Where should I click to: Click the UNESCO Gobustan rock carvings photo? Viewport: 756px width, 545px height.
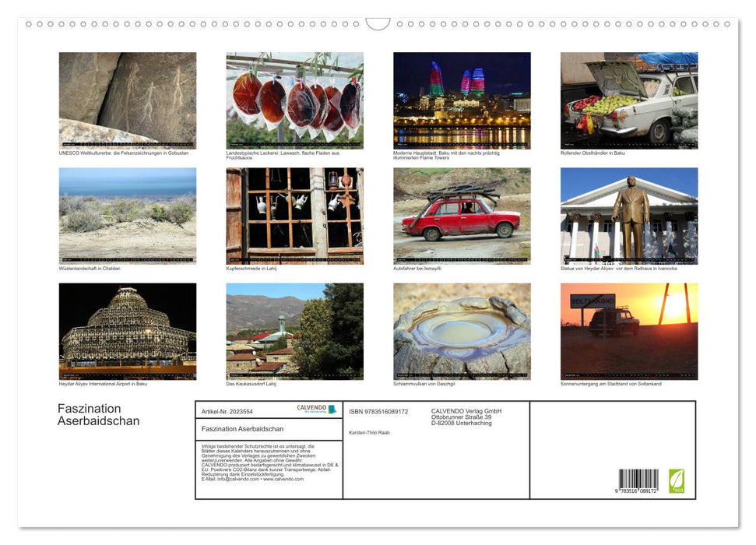click(x=127, y=99)
